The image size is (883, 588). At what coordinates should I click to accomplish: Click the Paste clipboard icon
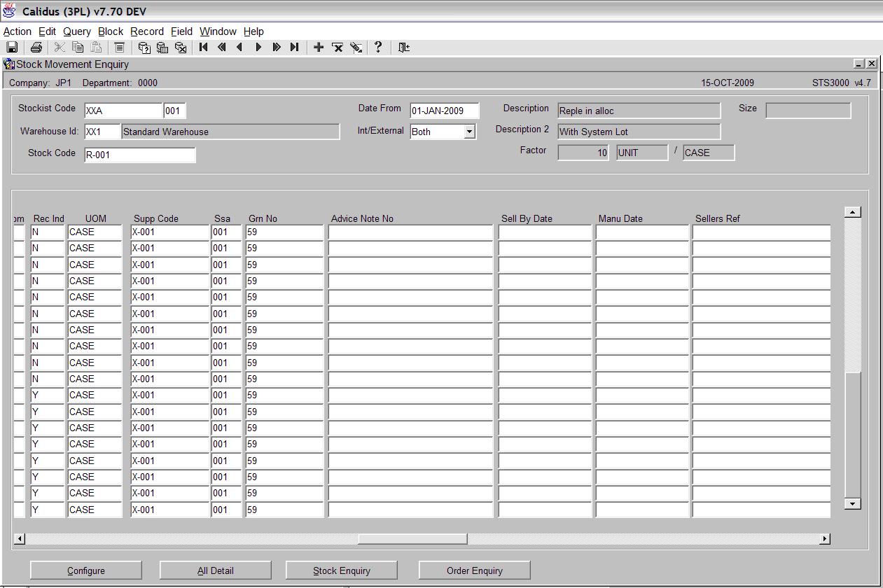click(x=96, y=48)
